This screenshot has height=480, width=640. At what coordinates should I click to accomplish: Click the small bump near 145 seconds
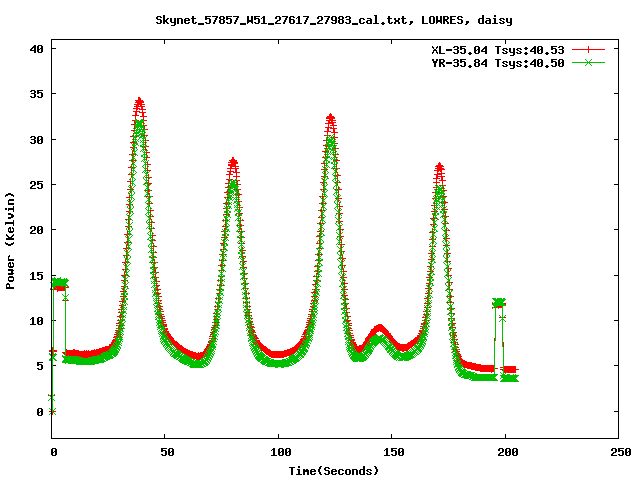click(380, 329)
